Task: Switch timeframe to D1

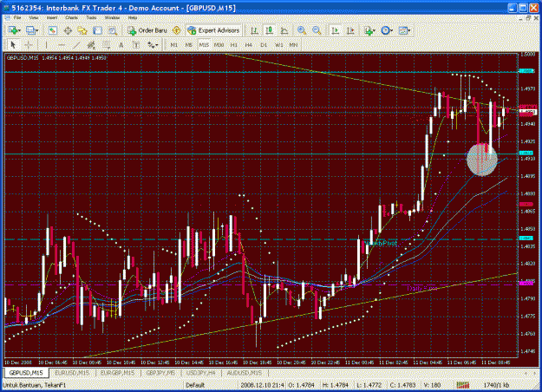Action: [x=264, y=45]
